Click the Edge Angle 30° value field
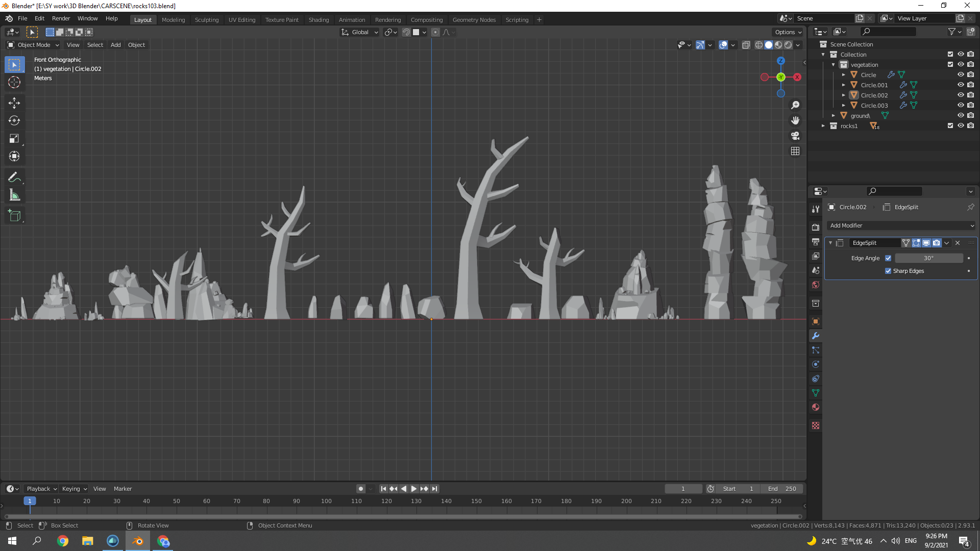The image size is (980, 551). coord(928,258)
